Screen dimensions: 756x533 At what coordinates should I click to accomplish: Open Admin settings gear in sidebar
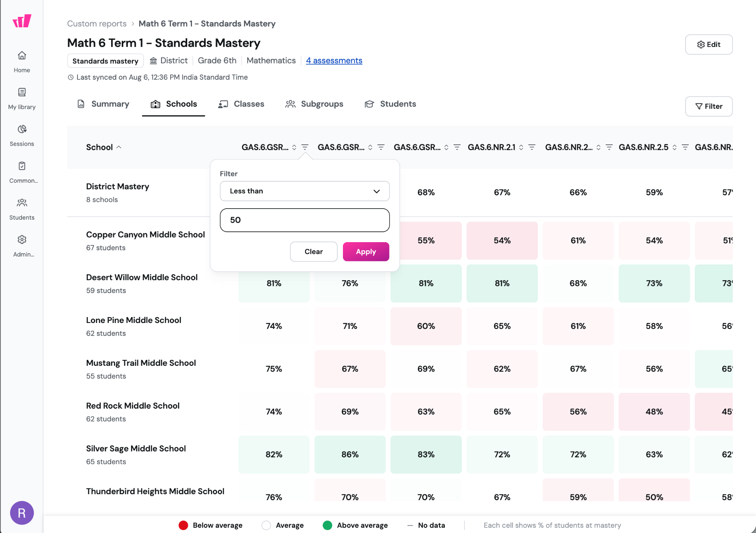(22, 247)
